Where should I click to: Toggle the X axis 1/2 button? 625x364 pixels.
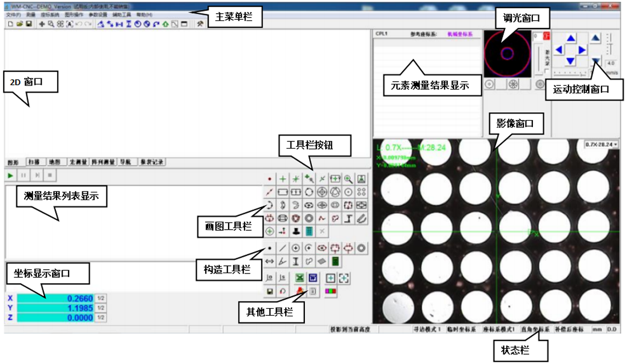101,298
